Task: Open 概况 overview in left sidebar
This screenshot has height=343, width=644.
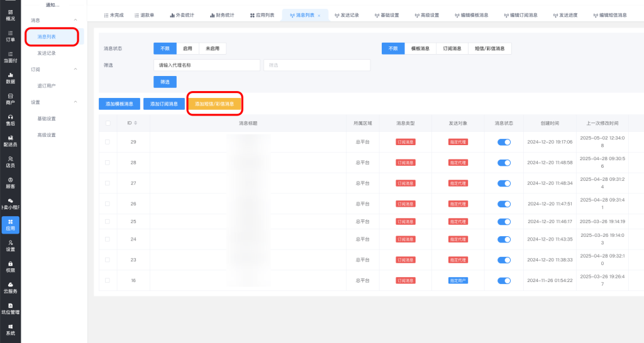Action: click(10, 15)
